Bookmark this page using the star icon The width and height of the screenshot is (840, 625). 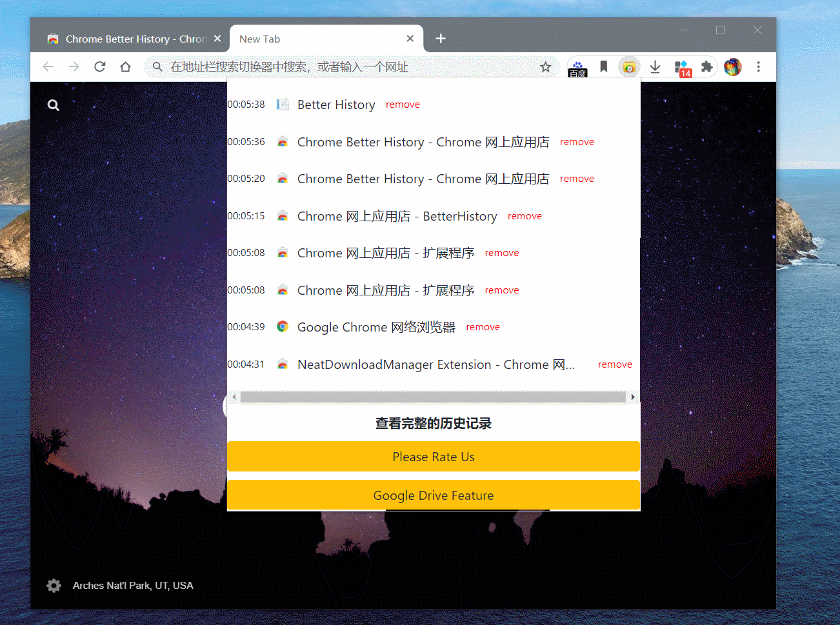coord(546,66)
